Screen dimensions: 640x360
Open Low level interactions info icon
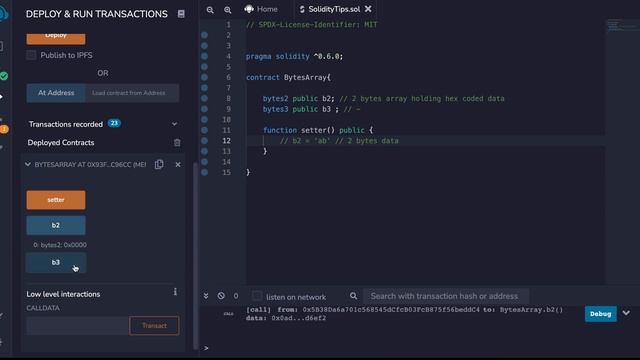[x=175, y=292]
